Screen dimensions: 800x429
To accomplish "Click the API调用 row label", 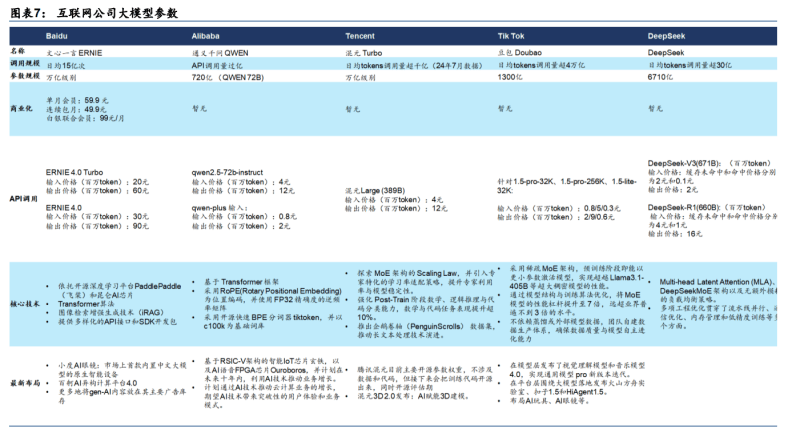I will coord(23,198).
